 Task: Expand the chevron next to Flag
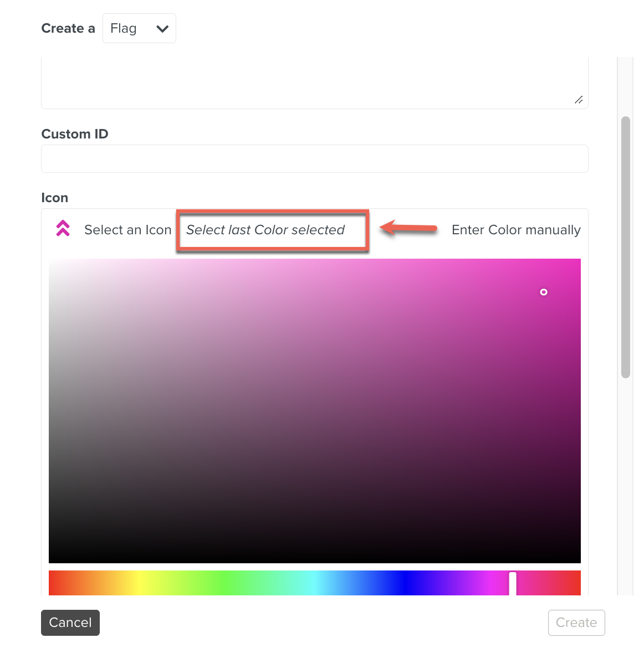(x=161, y=28)
